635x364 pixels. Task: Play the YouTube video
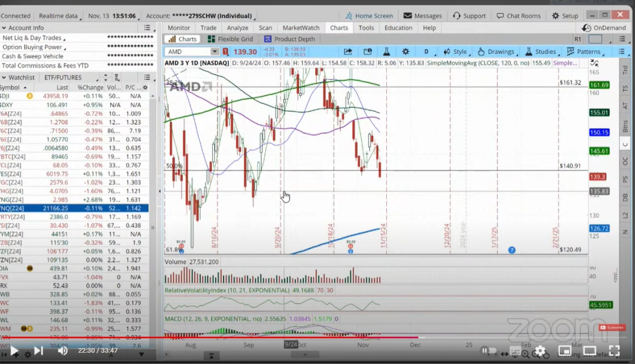click(14, 350)
